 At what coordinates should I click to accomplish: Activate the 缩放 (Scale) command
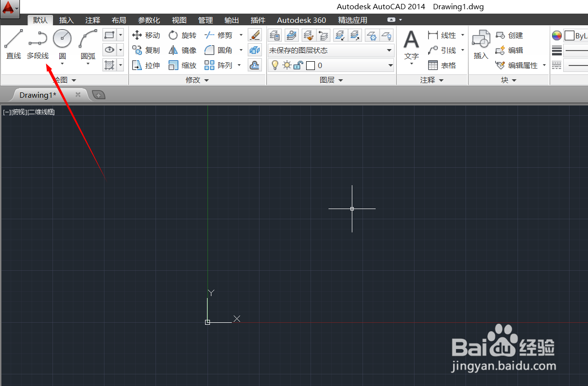click(x=182, y=65)
